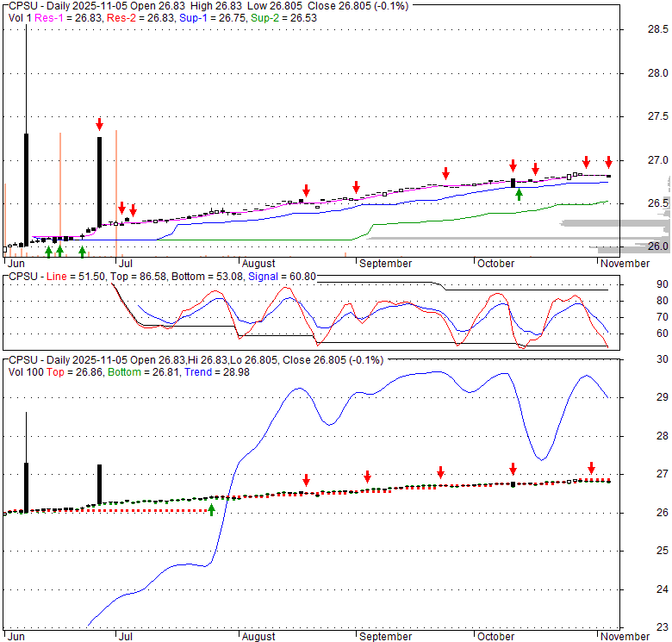Click the last red arrow in November on top chart
Image resolution: width=672 pixels, height=642 pixels.
pos(608,162)
